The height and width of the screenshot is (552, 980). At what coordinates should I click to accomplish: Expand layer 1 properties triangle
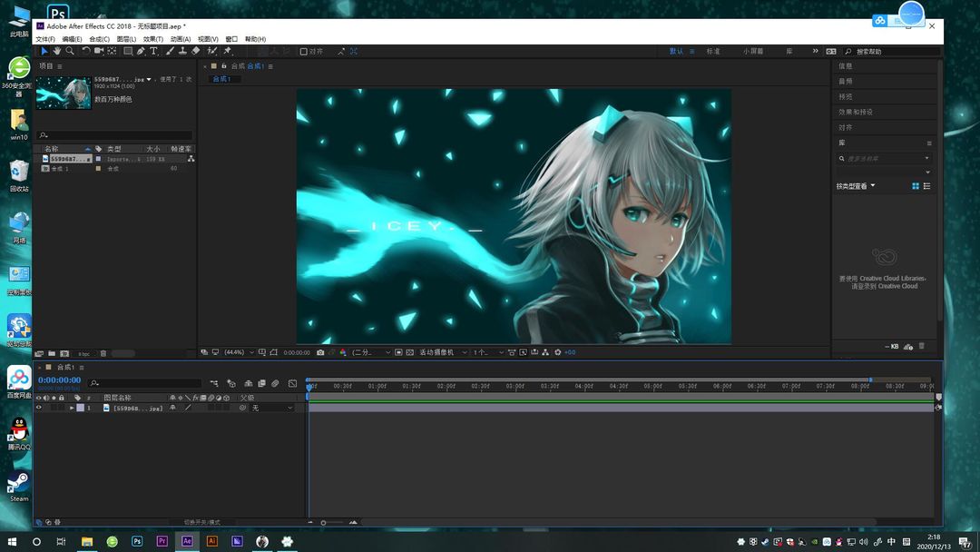(72, 408)
